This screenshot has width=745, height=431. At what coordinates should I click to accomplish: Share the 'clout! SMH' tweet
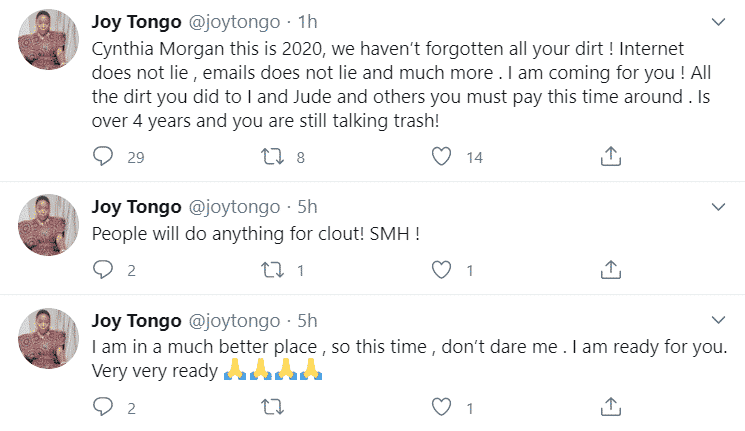coord(613,269)
